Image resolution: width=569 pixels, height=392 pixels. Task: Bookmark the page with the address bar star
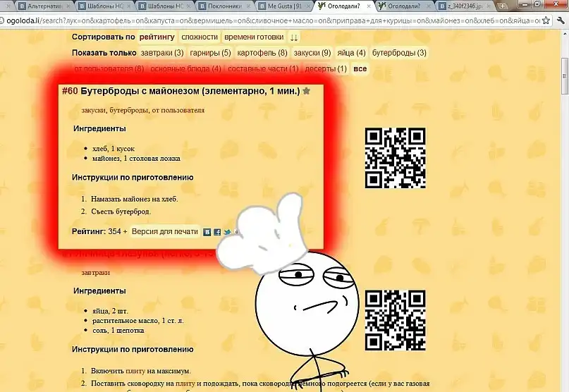546,20
